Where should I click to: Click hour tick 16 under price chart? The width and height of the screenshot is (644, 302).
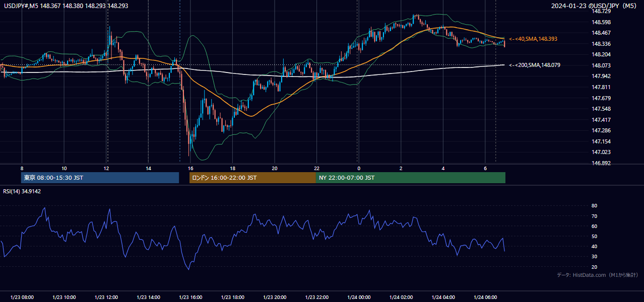click(190, 168)
